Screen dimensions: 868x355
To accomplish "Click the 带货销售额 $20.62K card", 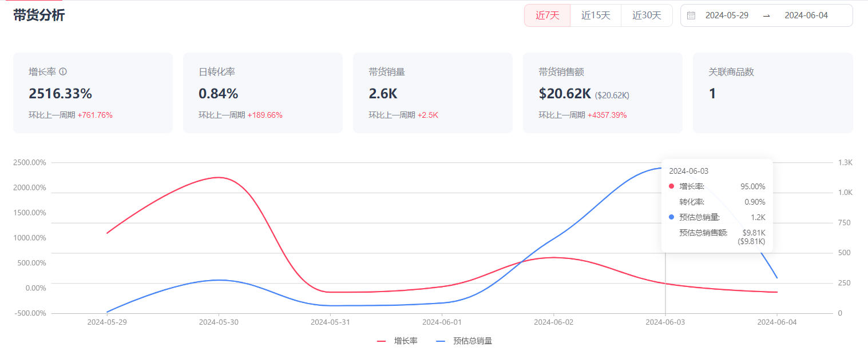I will tap(603, 93).
